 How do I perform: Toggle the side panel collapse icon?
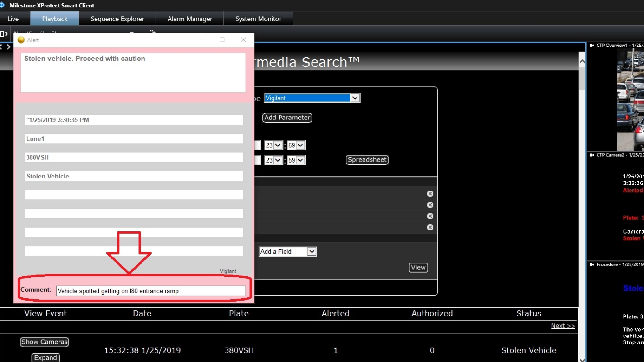click(x=4, y=34)
